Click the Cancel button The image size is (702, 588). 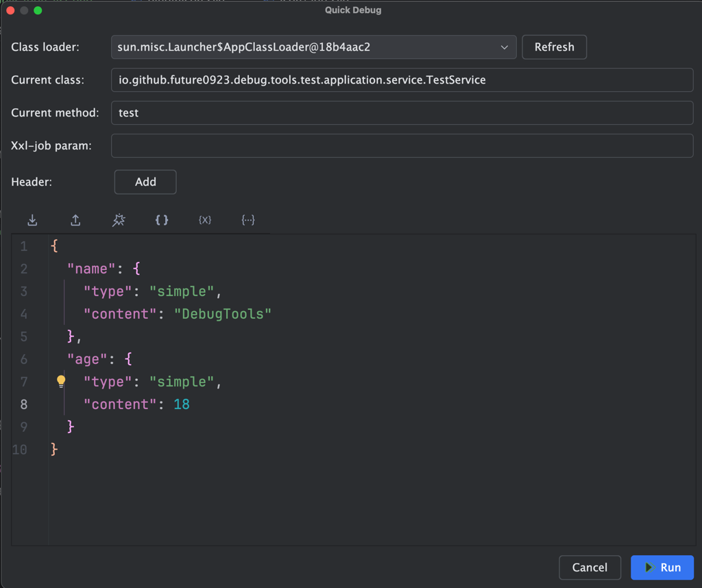[x=590, y=567]
